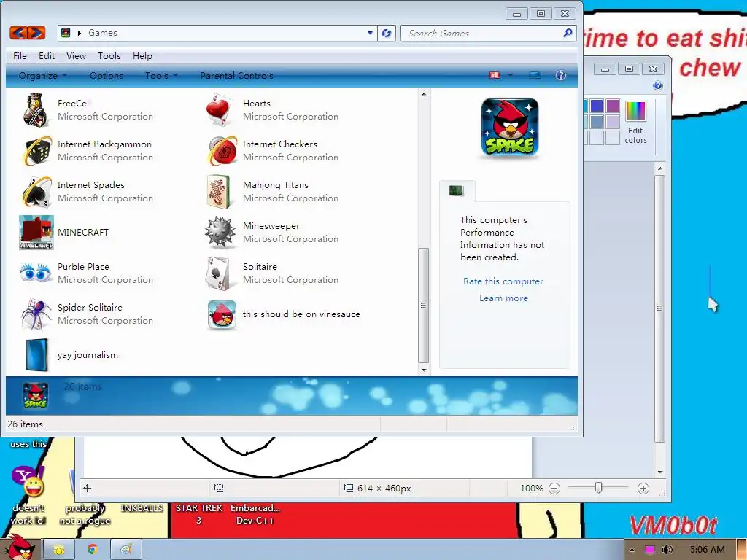The width and height of the screenshot is (747, 560).
Task: Open Paint help icon
Action: coord(658,85)
